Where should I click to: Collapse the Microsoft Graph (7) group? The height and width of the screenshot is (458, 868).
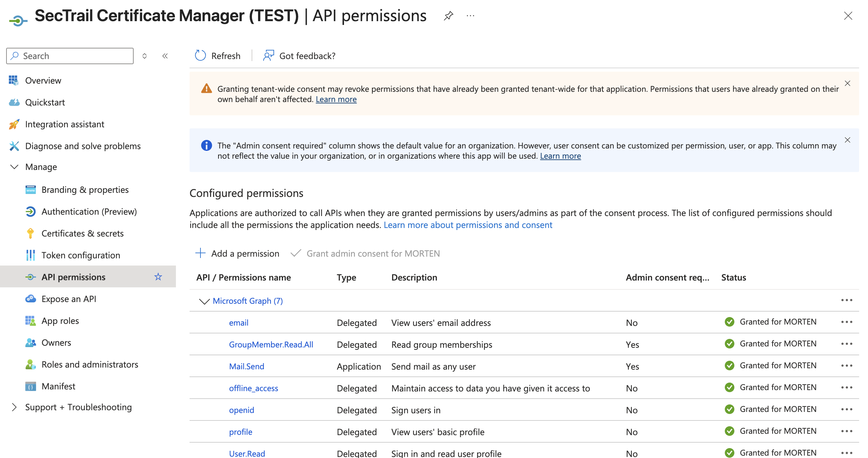[204, 301]
